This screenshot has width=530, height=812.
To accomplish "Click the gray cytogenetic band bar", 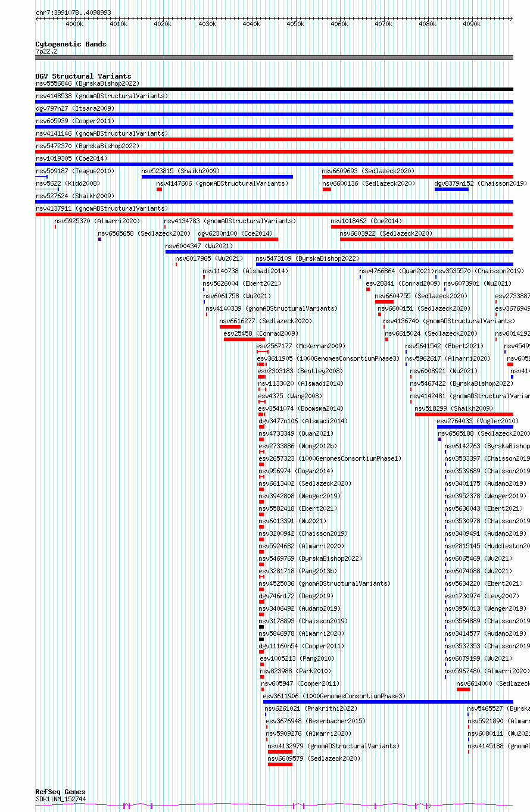I will pos(274,58).
